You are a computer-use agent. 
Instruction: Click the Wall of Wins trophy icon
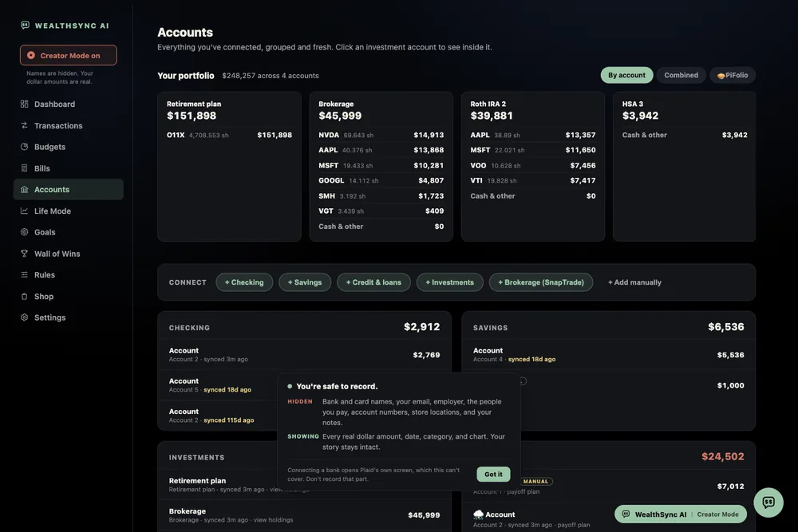tap(24, 254)
